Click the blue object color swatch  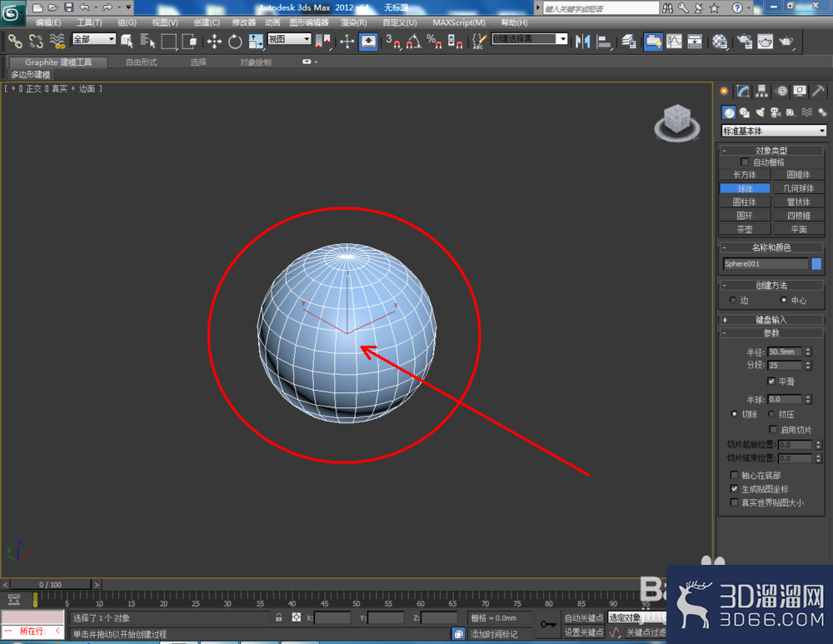(816, 263)
